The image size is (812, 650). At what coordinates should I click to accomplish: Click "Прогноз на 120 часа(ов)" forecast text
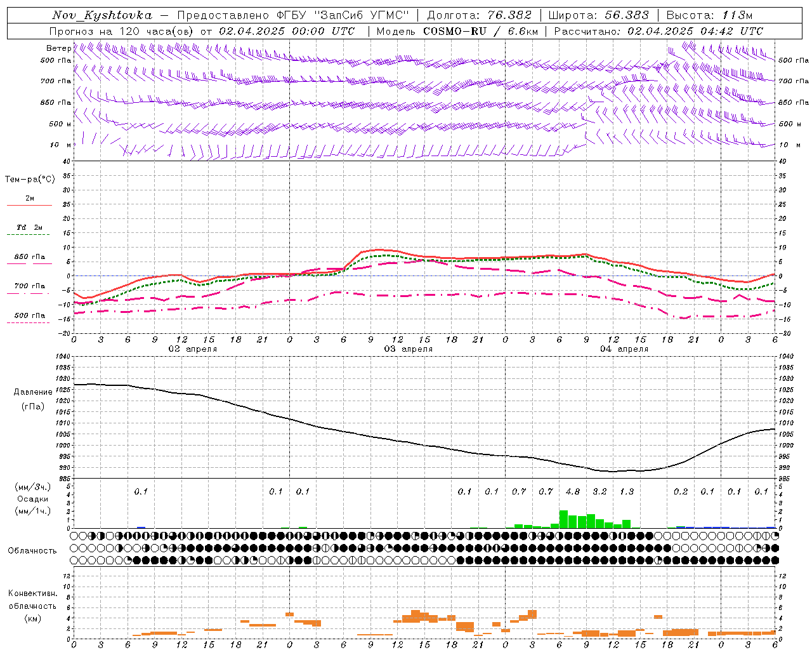tap(122, 31)
